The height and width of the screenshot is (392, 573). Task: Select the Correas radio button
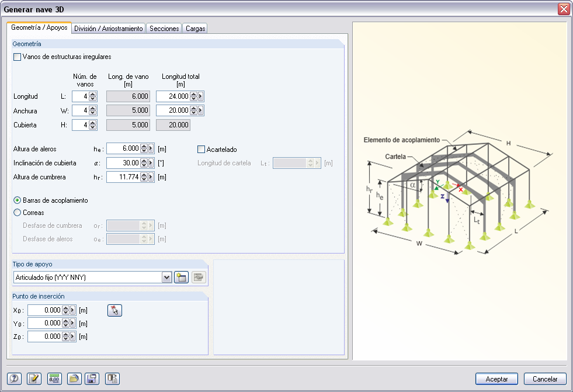coord(17,212)
